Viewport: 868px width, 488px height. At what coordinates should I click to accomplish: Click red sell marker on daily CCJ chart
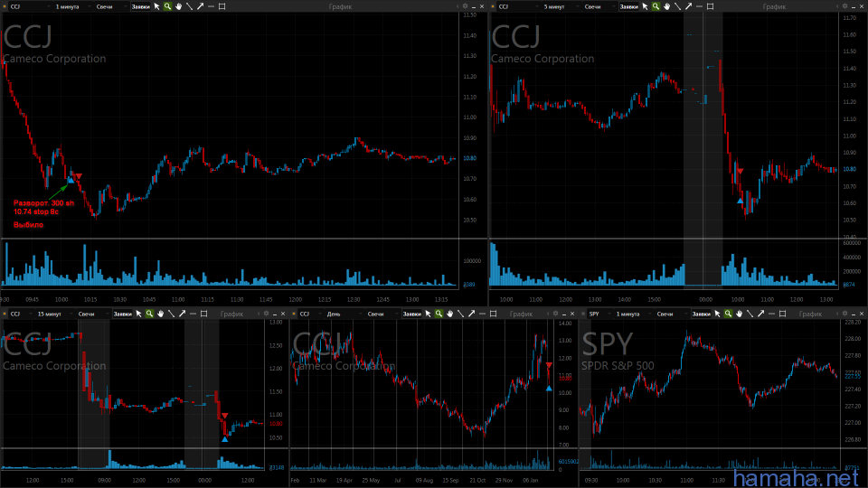(x=549, y=365)
